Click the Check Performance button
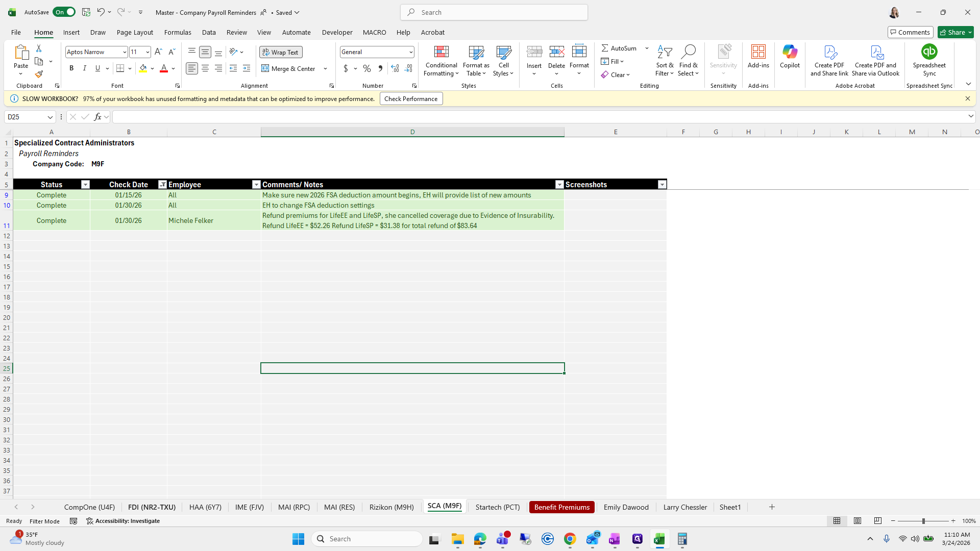The height and width of the screenshot is (551, 980). pyautogui.click(x=411, y=99)
